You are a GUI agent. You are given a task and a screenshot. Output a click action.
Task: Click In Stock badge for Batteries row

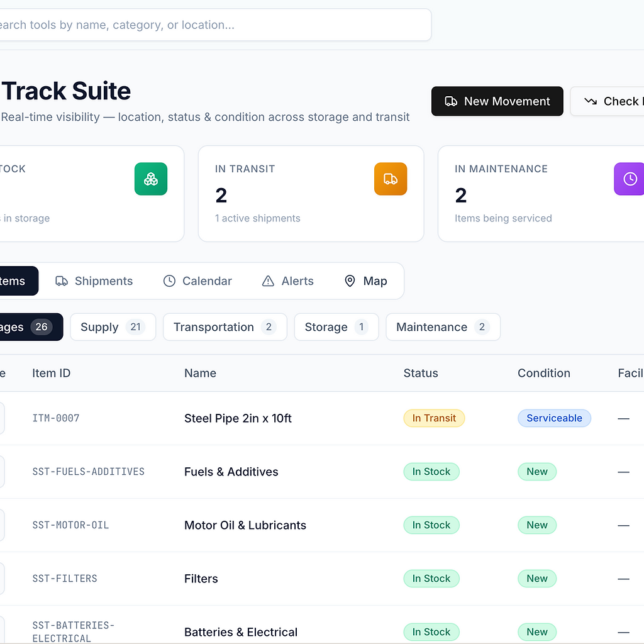pyautogui.click(x=431, y=631)
